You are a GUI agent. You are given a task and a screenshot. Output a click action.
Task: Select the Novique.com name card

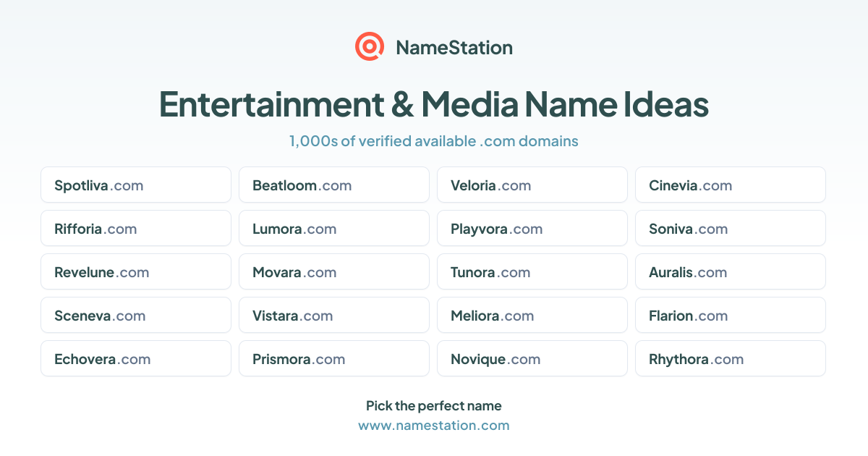point(532,358)
